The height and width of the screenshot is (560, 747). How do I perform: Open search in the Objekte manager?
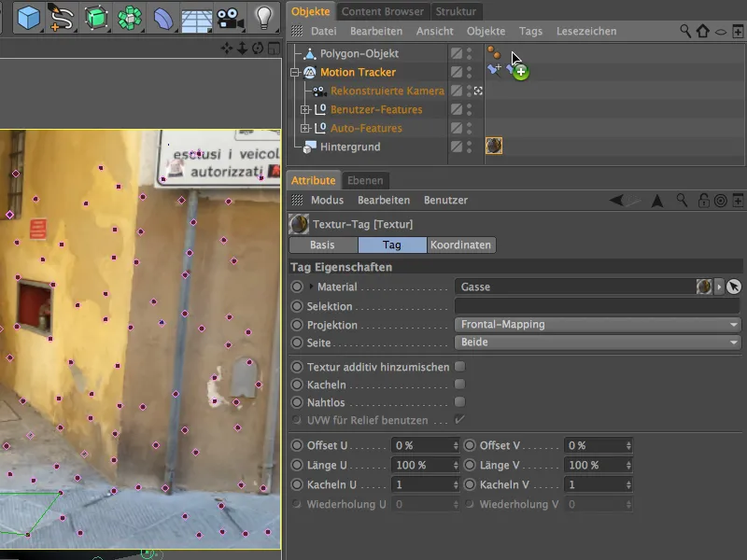pyautogui.click(x=685, y=31)
